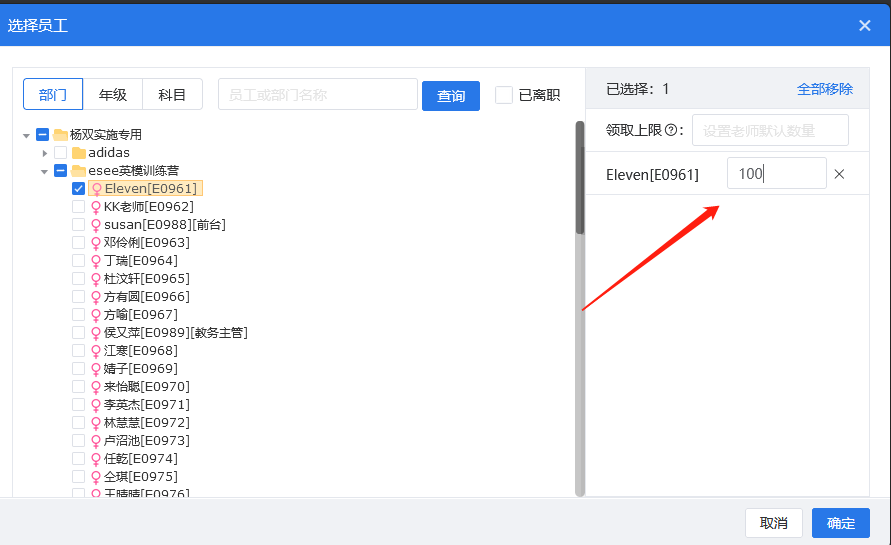Focus the 员工或部门名称 search field
Viewport: 891px width, 545px height.
pyautogui.click(x=318, y=94)
